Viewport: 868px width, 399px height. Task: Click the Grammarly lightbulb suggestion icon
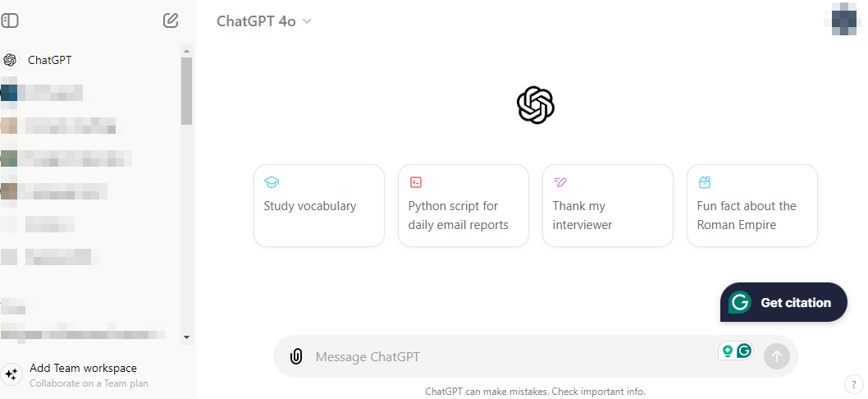pos(727,351)
